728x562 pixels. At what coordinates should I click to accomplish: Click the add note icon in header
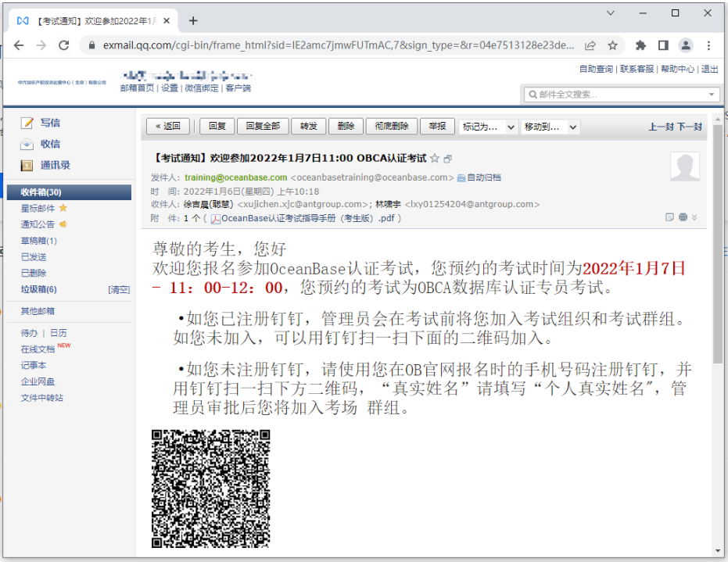coord(669,217)
